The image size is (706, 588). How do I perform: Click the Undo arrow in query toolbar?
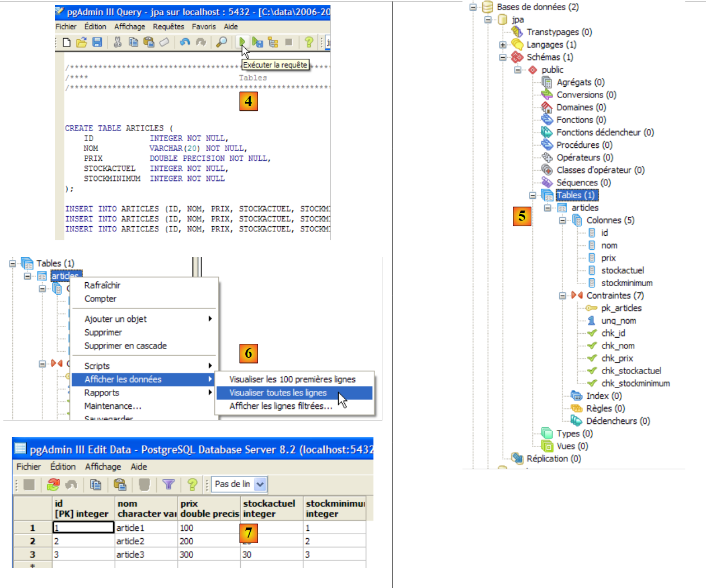point(185,42)
